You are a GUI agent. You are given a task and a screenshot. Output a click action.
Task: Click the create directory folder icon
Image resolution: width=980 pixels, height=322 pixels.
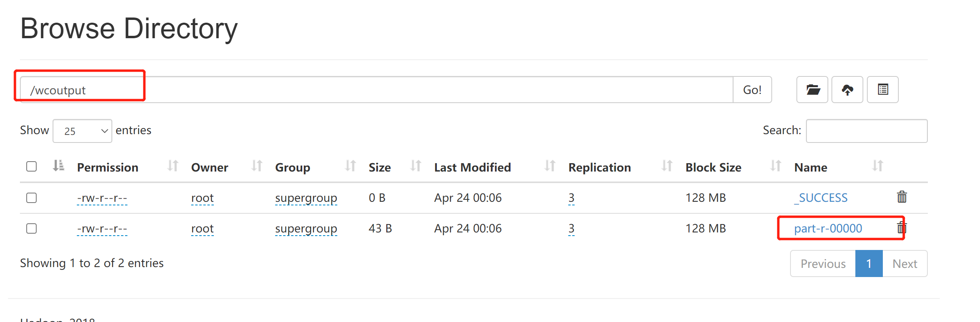(x=812, y=90)
